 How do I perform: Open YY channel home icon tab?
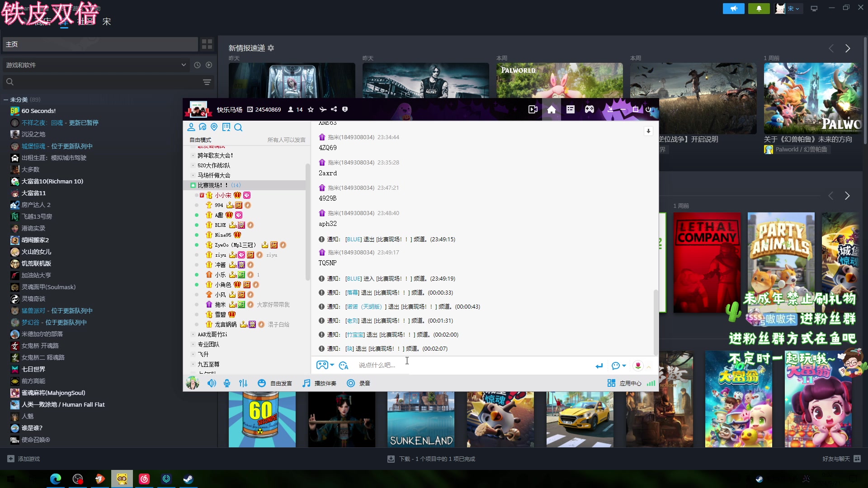tap(551, 110)
